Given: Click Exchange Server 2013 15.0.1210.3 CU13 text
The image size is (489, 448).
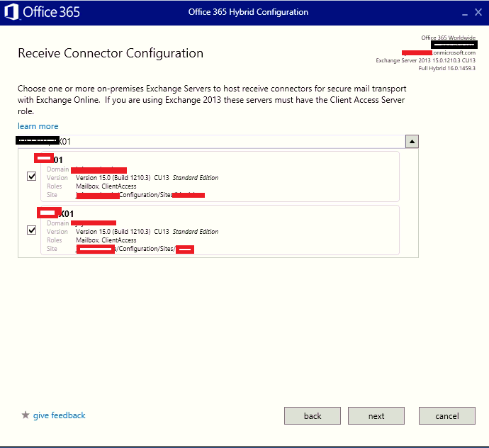Looking at the screenshot, I should [x=425, y=60].
